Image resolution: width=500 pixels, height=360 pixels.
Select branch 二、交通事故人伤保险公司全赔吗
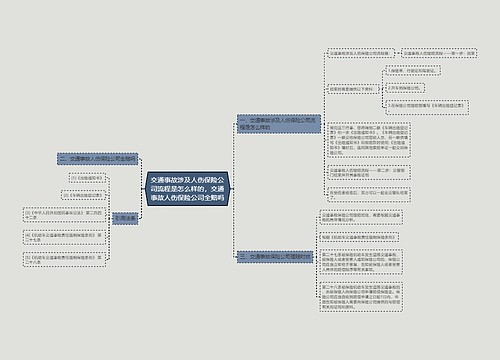coord(98,159)
